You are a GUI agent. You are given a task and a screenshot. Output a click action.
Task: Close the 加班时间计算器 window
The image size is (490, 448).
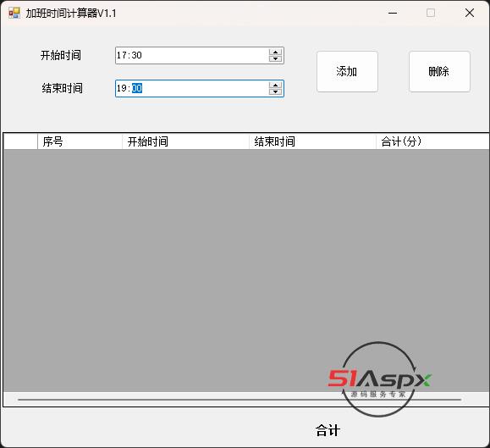[470, 14]
